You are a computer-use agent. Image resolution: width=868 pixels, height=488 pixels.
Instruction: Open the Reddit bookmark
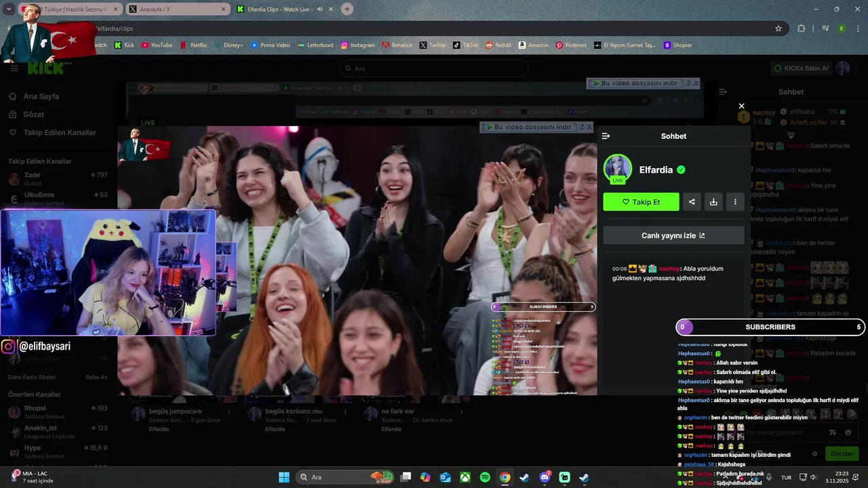pyautogui.click(x=498, y=45)
